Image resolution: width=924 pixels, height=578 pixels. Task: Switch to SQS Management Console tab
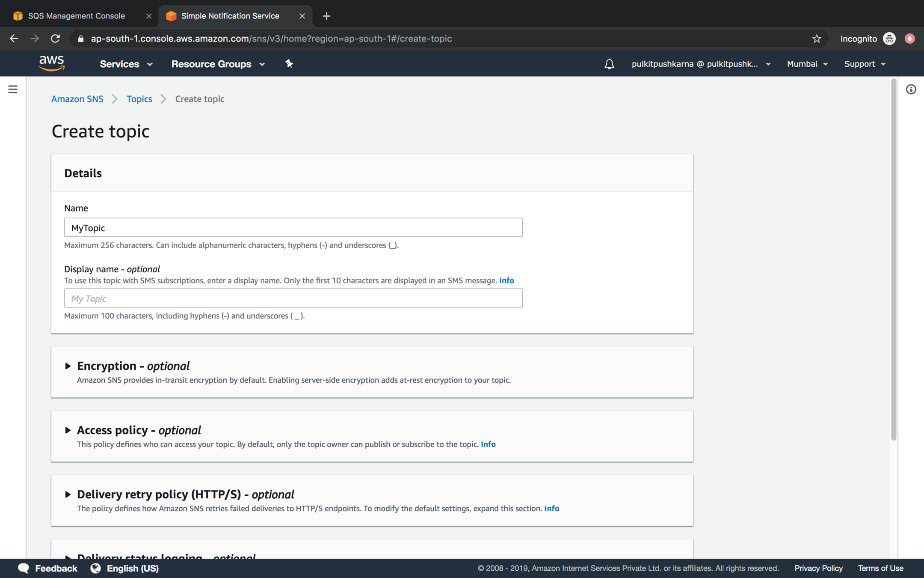[x=77, y=16]
